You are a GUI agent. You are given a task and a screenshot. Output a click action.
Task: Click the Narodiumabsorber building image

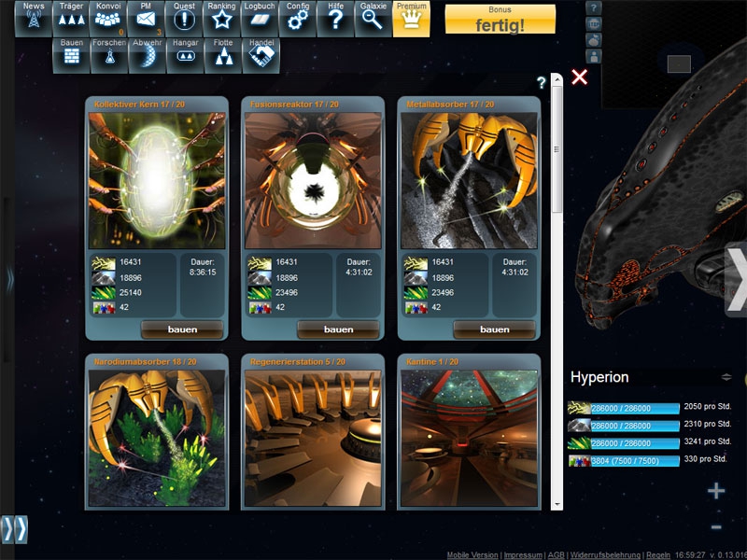157,438
